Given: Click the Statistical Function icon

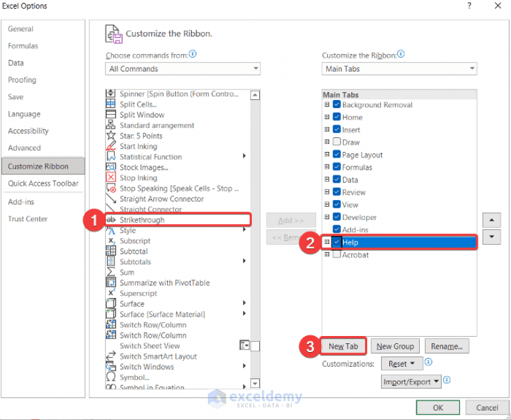Looking at the screenshot, I should [111, 157].
